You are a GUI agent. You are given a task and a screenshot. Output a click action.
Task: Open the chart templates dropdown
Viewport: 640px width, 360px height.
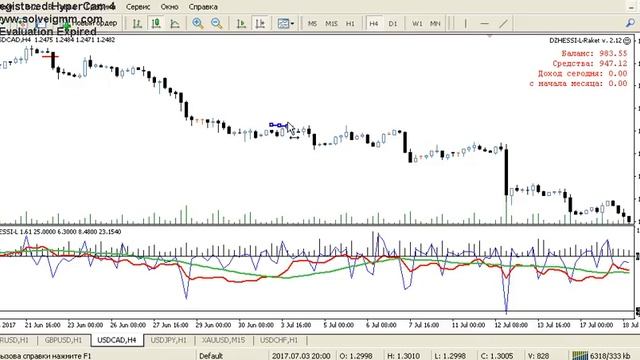pos(285,23)
